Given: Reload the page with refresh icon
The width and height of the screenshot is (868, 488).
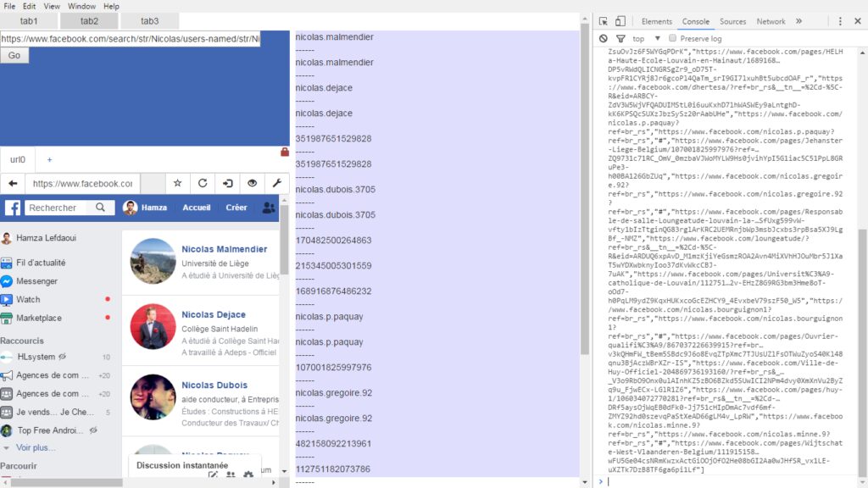Looking at the screenshot, I should (203, 183).
